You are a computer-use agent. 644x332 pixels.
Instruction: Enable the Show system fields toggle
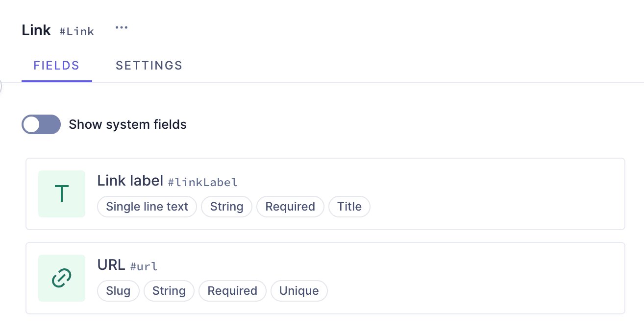point(41,124)
